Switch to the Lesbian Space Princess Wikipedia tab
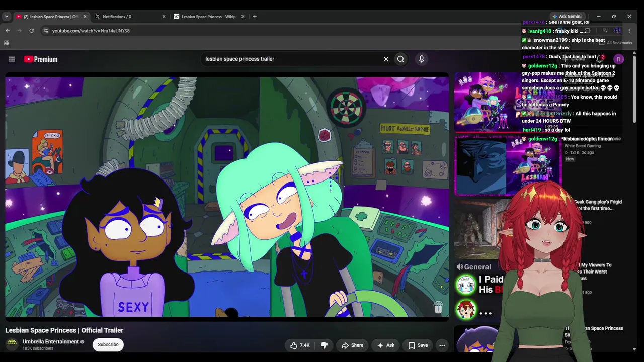The height and width of the screenshot is (362, 644). coord(208,17)
